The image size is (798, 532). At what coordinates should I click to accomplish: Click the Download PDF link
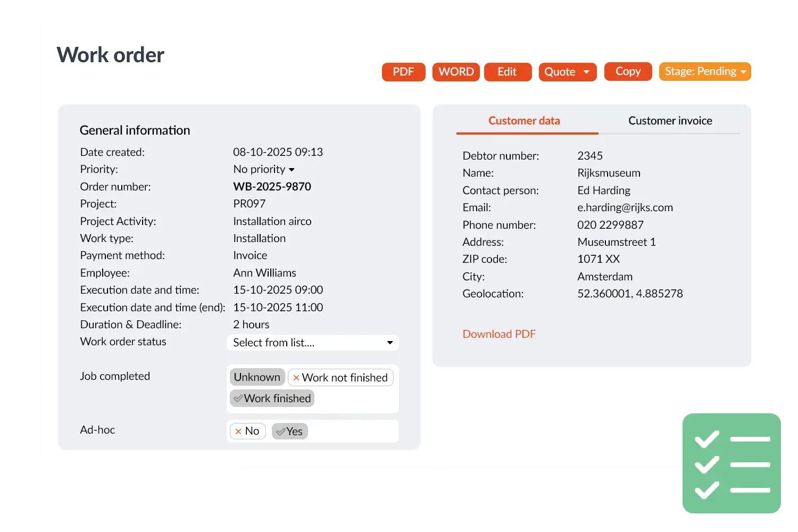[499, 334]
